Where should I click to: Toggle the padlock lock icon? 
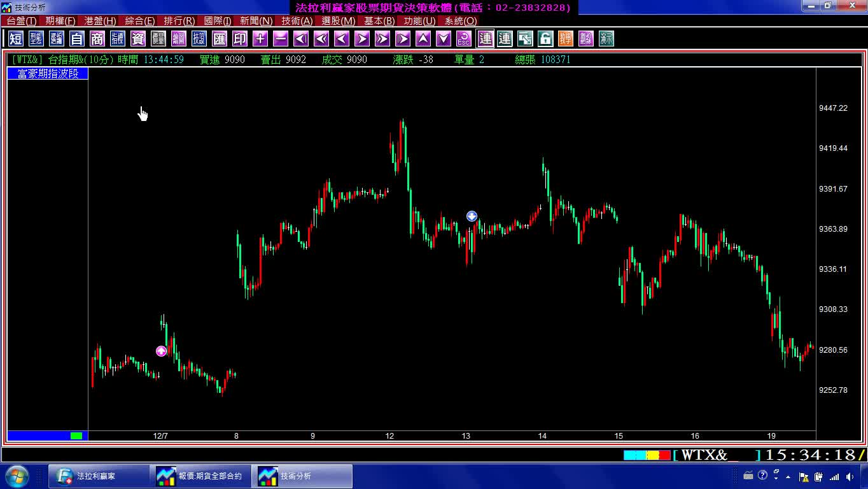[x=545, y=39]
